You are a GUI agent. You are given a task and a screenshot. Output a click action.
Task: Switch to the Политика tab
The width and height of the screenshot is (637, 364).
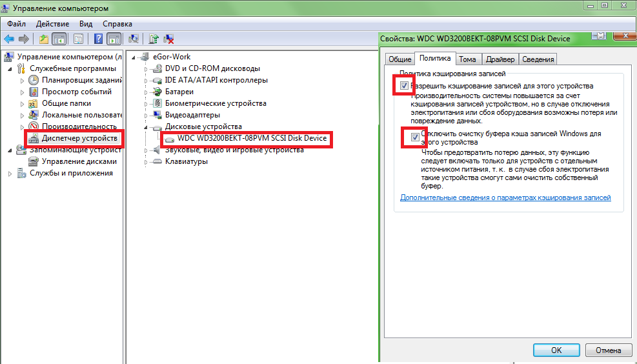(x=435, y=58)
